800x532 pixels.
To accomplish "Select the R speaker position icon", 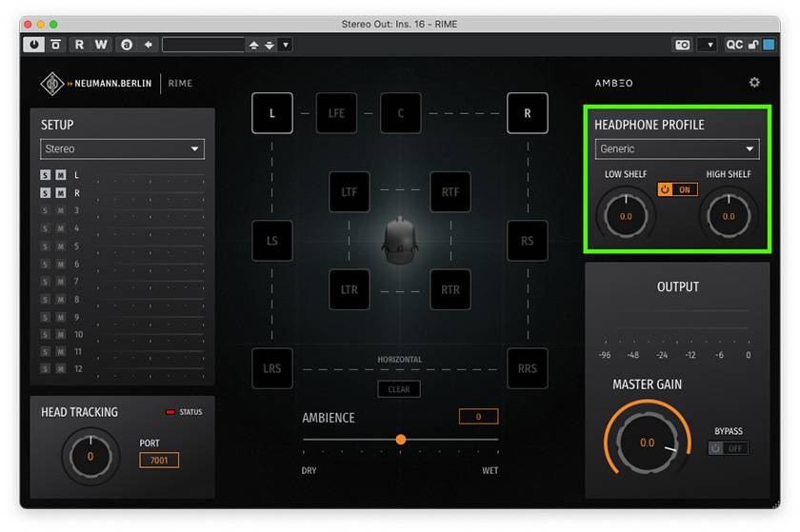I will tap(527, 113).
